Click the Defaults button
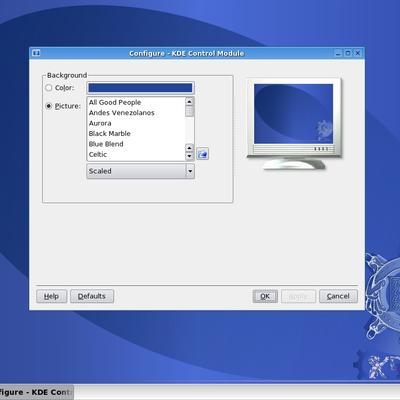Image resolution: width=400 pixels, height=400 pixels. (92, 296)
